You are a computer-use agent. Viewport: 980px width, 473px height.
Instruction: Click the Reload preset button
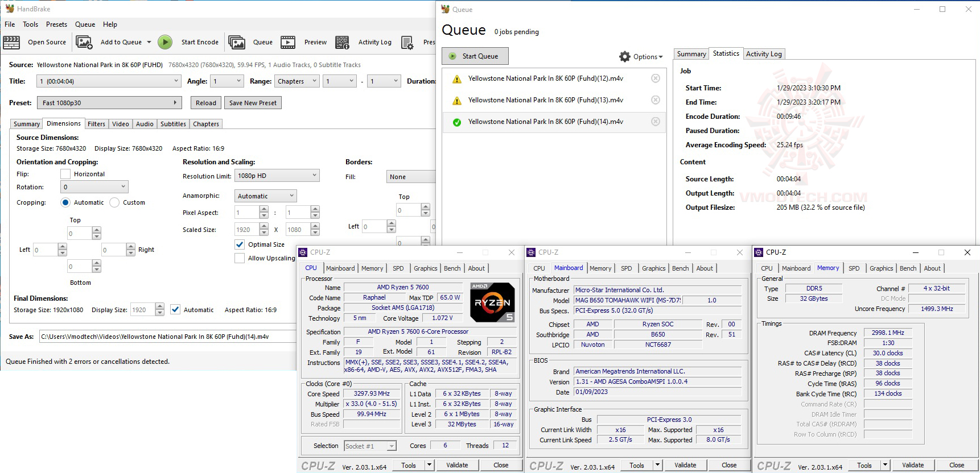tap(206, 103)
